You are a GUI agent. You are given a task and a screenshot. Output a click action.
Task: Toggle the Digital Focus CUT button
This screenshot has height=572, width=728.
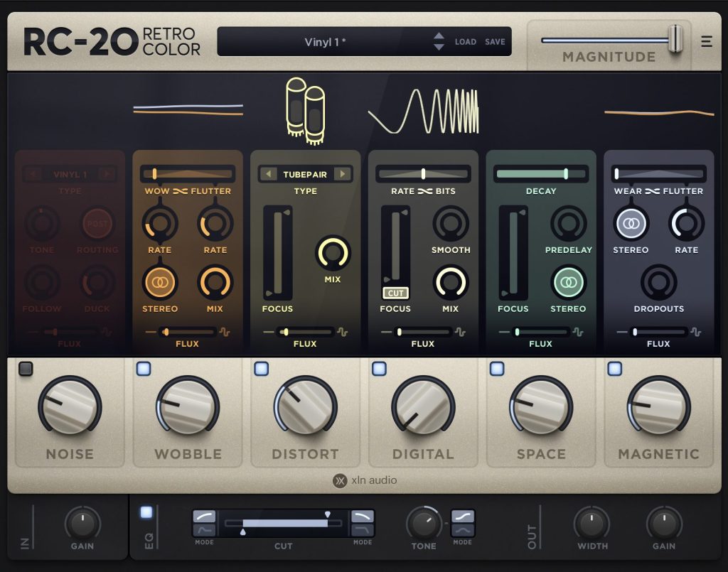tap(395, 293)
